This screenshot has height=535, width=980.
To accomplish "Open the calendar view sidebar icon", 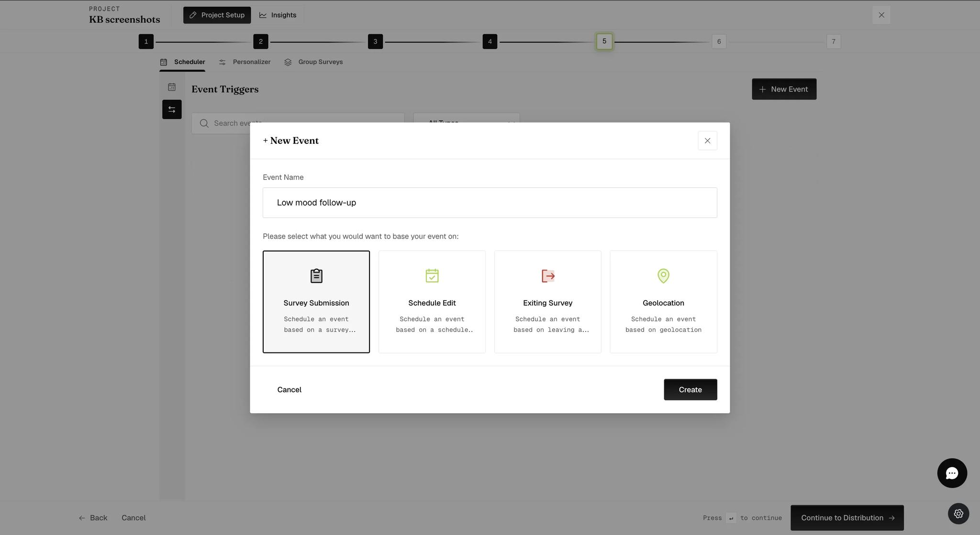I will pos(172,87).
